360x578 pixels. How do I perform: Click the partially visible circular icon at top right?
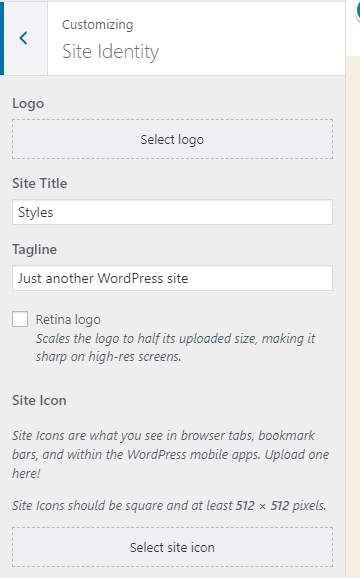[x=358, y=12]
